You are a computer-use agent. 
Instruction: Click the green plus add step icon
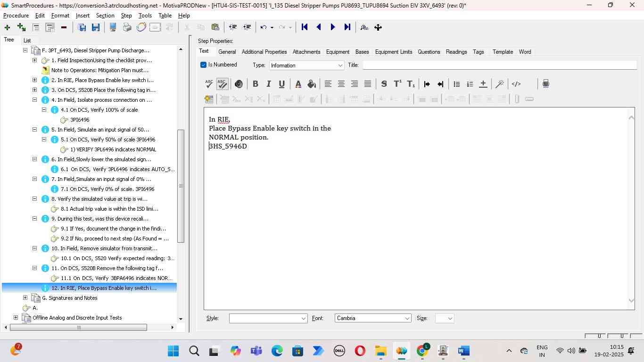[x=7, y=27]
